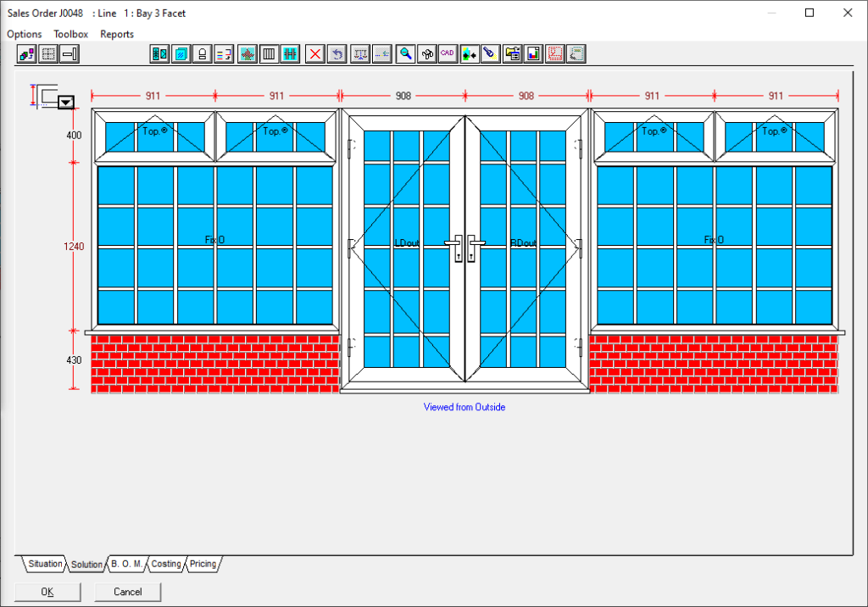Open the CAD view icon
The width and height of the screenshot is (868, 607).
[447, 54]
